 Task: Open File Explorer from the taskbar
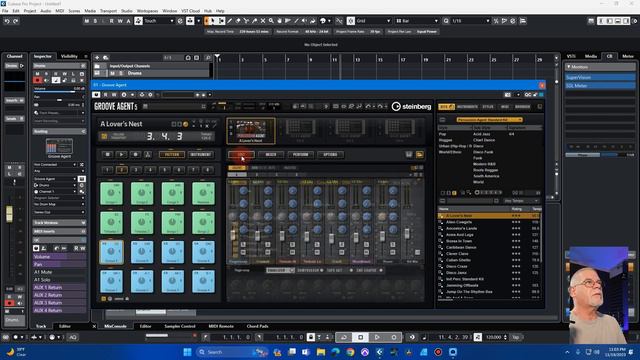click(x=321, y=352)
